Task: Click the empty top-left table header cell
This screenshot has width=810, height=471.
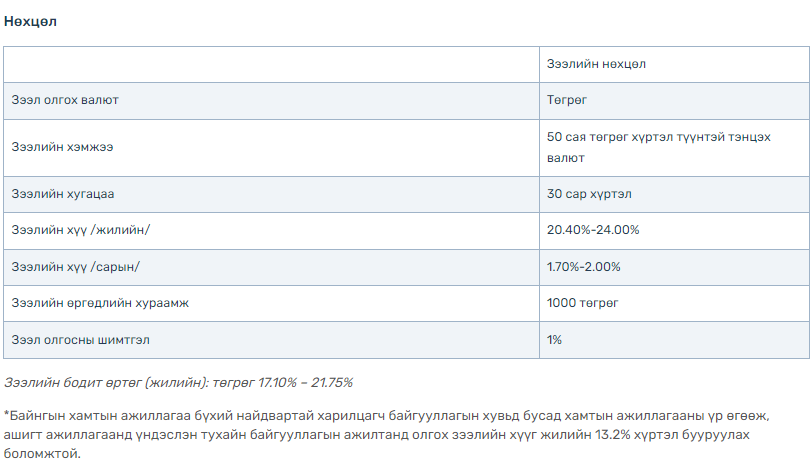Action: click(x=271, y=65)
